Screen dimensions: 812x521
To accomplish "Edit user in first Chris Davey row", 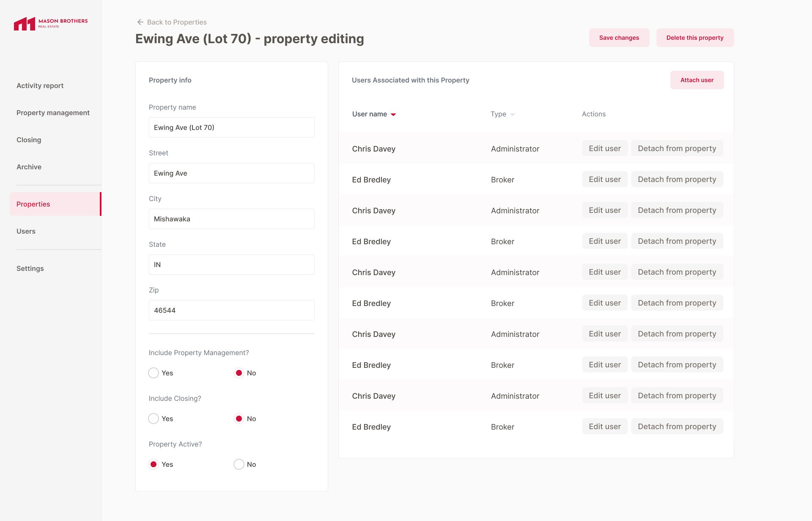I will (604, 149).
